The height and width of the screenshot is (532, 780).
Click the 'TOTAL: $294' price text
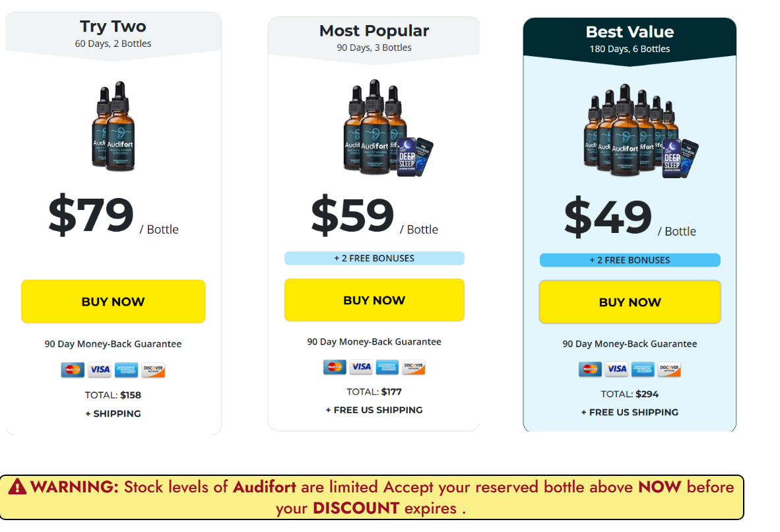pos(630,393)
